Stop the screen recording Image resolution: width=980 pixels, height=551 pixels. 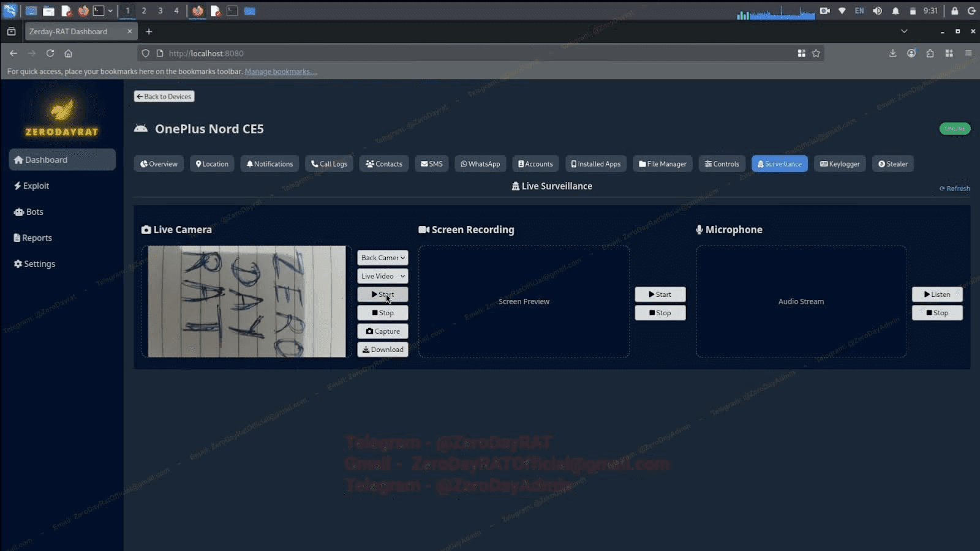pos(660,312)
